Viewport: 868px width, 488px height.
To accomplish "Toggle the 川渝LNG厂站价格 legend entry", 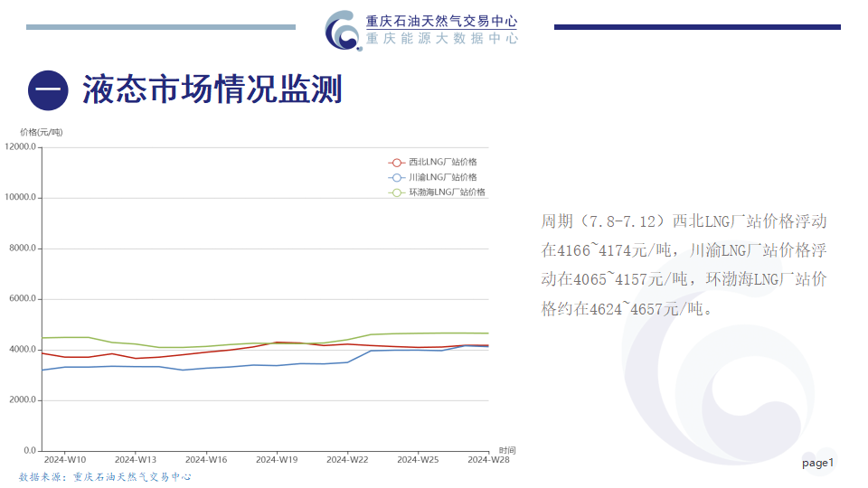I will click(432, 177).
